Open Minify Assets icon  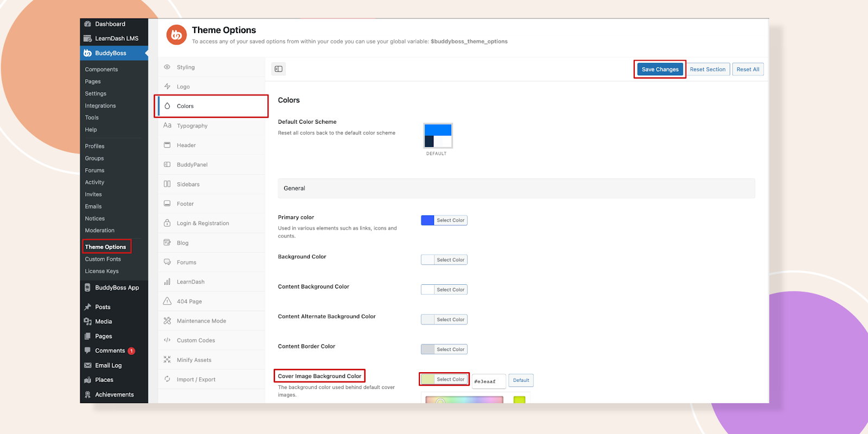click(x=167, y=360)
